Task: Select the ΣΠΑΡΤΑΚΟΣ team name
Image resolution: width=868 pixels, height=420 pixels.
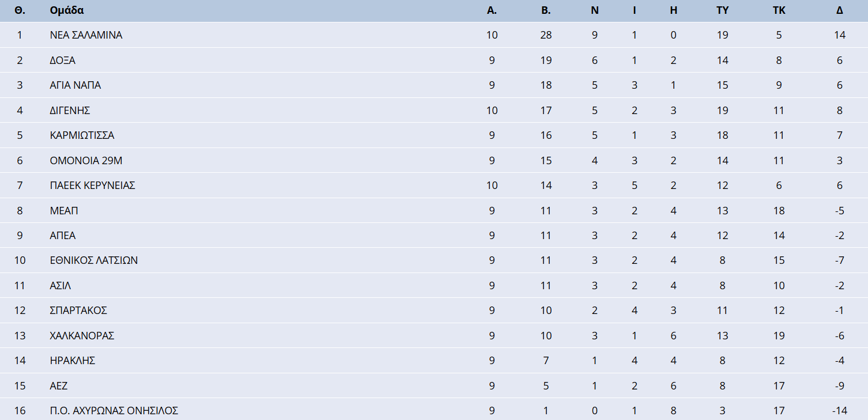Action: (x=78, y=311)
